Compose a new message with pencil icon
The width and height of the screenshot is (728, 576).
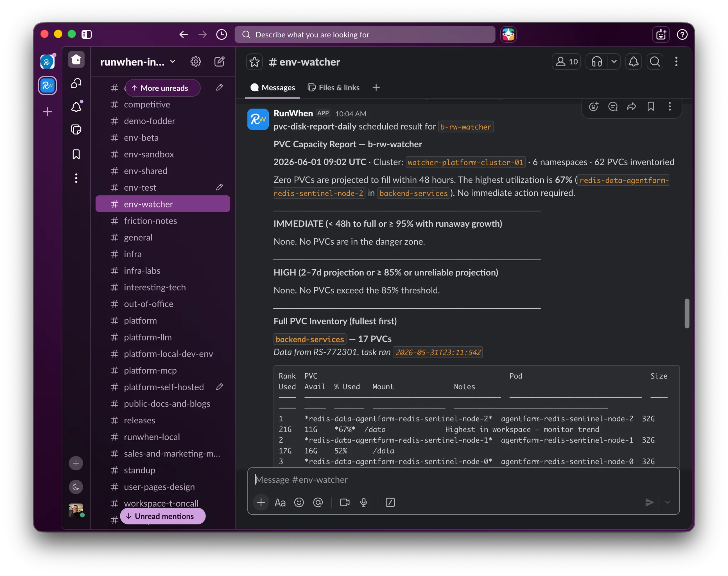click(x=219, y=62)
